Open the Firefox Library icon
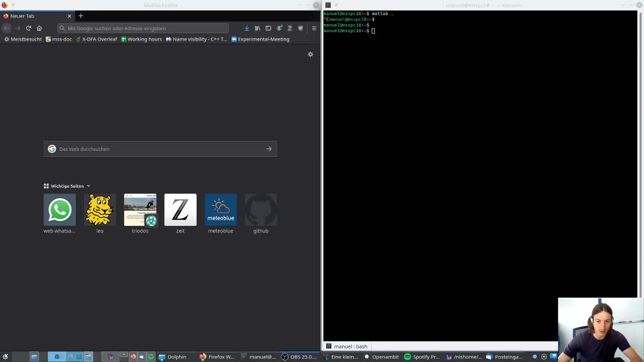The width and height of the screenshot is (644, 362). (257, 28)
